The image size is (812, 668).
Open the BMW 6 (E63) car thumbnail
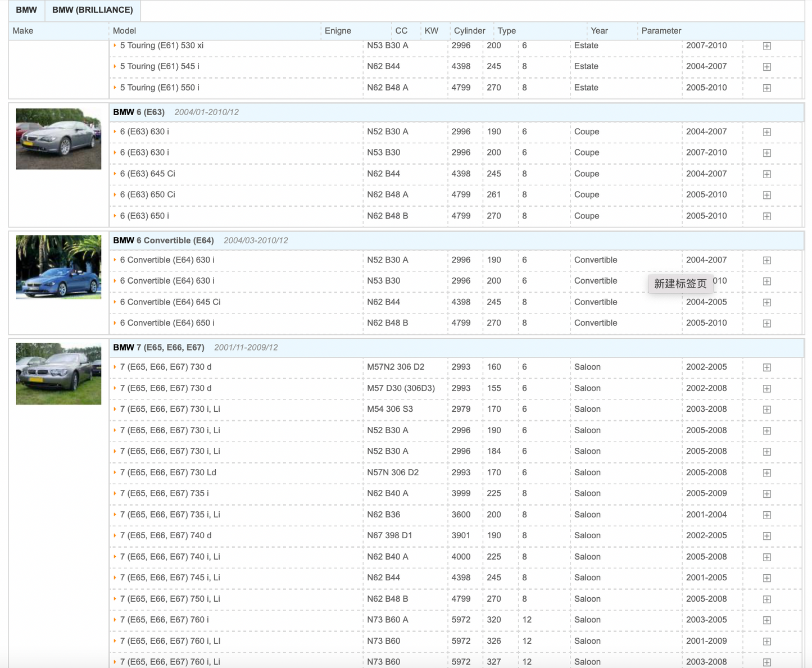[58, 139]
